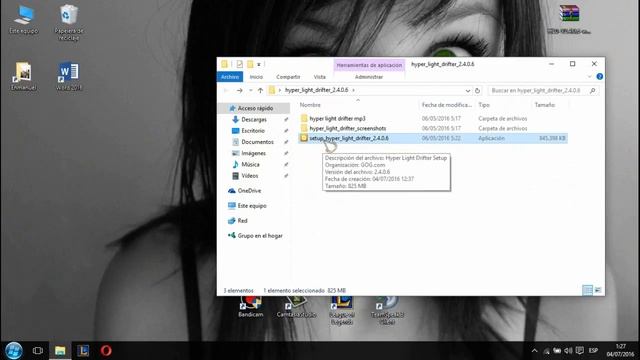This screenshot has width=640, height=360.
Task: Open the Archivo ribbon tab
Action: point(230,77)
